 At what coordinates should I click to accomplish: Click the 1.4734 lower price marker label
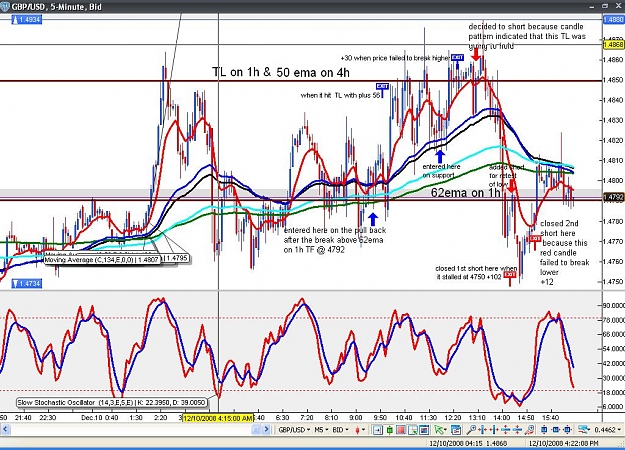[27, 283]
